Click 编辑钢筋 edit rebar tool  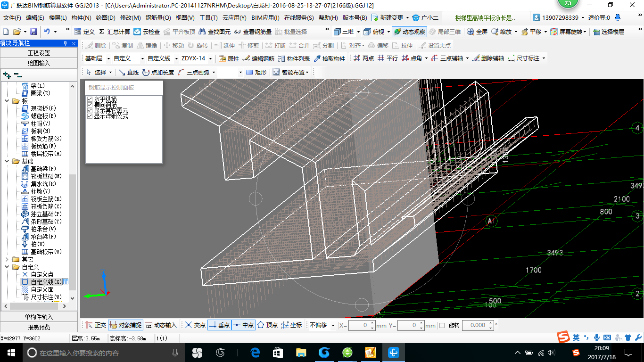point(259,58)
